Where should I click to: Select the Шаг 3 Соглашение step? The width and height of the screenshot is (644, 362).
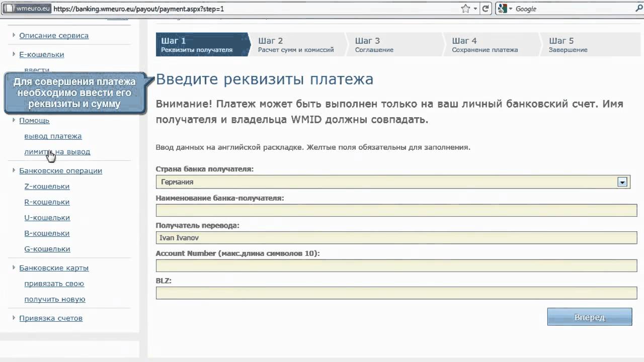[x=395, y=45]
